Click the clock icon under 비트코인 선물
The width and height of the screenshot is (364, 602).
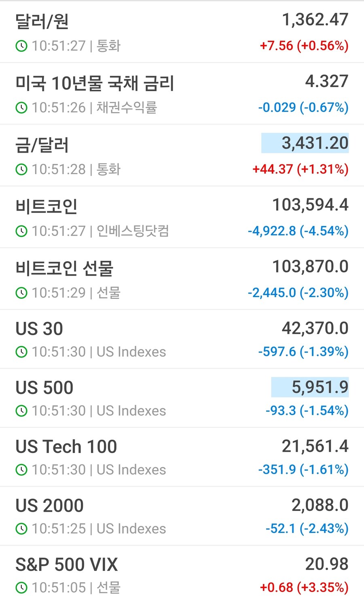pos(21,293)
